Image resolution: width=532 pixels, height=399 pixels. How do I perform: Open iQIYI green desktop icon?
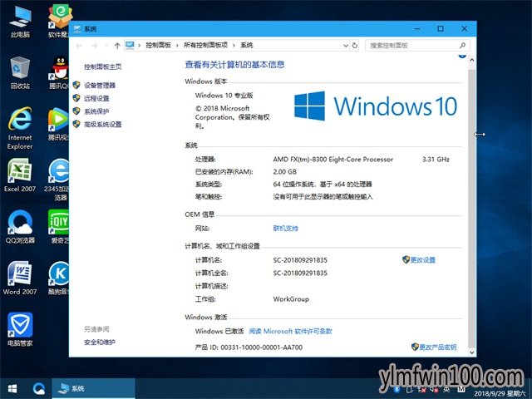pyautogui.click(x=59, y=227)
